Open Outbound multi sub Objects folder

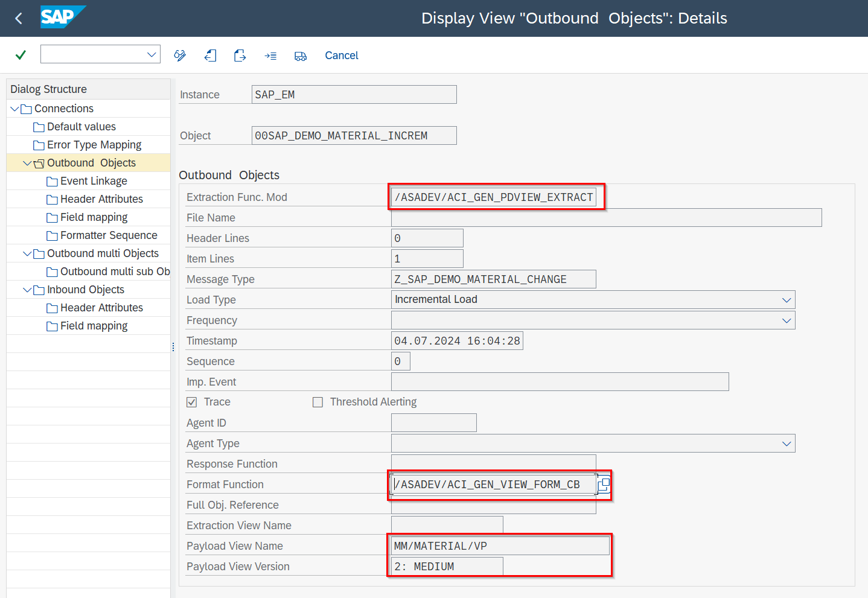click(x=115, y=272)
